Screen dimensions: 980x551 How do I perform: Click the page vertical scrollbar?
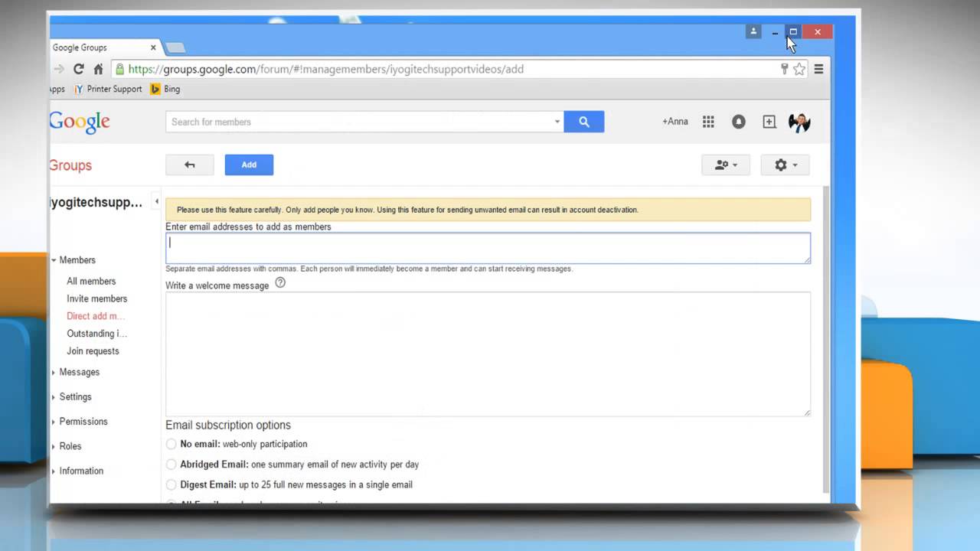(x=825, y=340)
